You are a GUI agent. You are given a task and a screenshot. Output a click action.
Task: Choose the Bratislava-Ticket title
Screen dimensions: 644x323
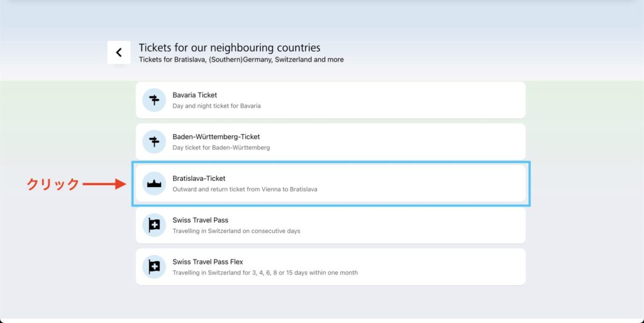tap(199, 179)
